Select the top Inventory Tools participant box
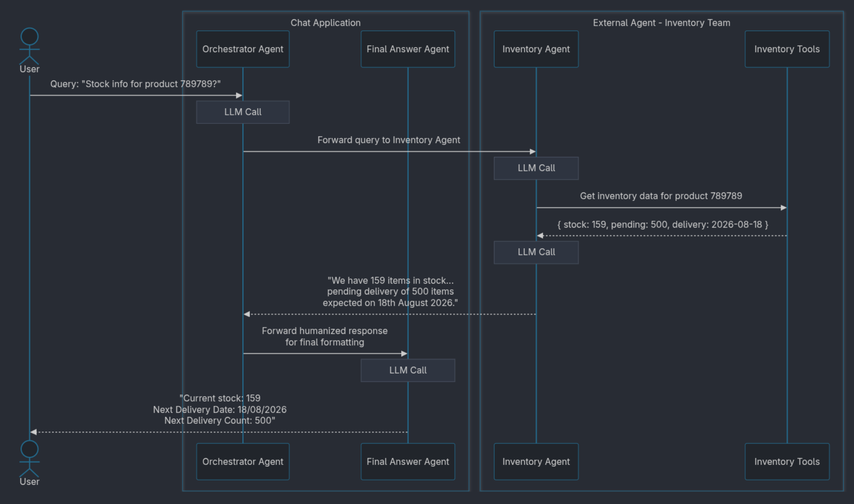The width and height of the screenshot is (854, 504). [x=787, y=49]
